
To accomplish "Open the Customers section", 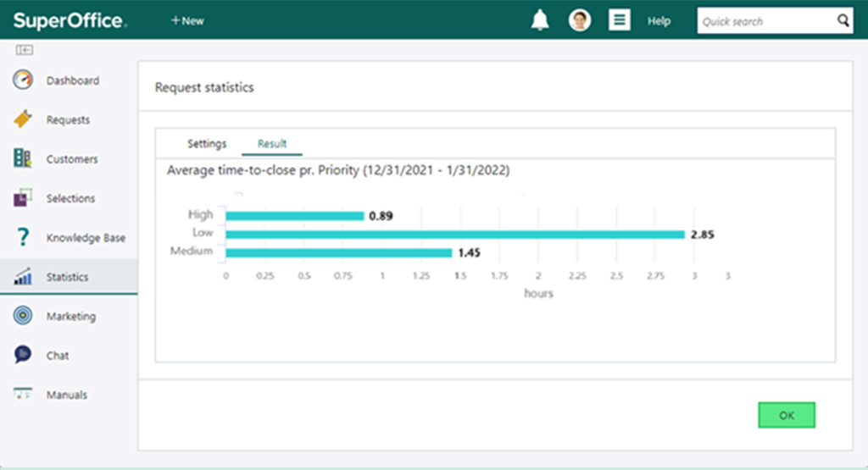I will click(x=72, y=159).
